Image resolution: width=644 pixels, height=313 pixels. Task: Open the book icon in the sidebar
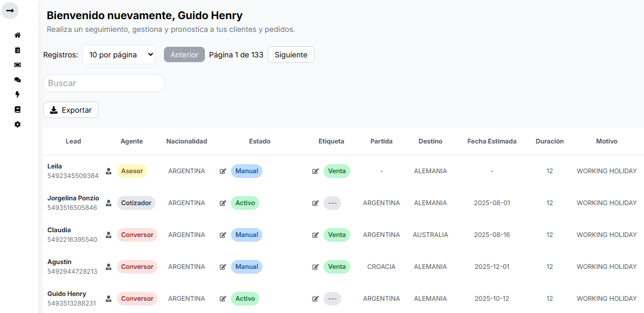pos(18,109)
